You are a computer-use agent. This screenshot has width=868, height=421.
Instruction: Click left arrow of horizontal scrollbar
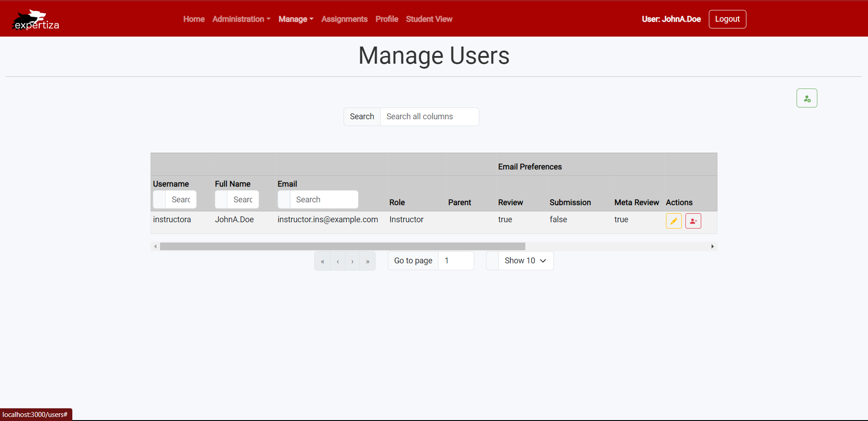[x=156, y=246]
